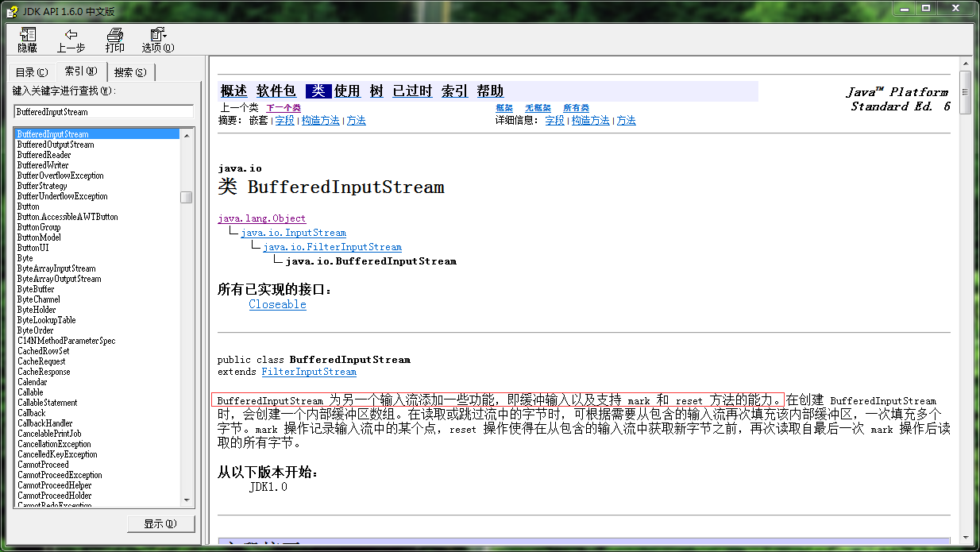Jump to detail 方法 method link
The image size is (980, 552).
coord(627,121)
